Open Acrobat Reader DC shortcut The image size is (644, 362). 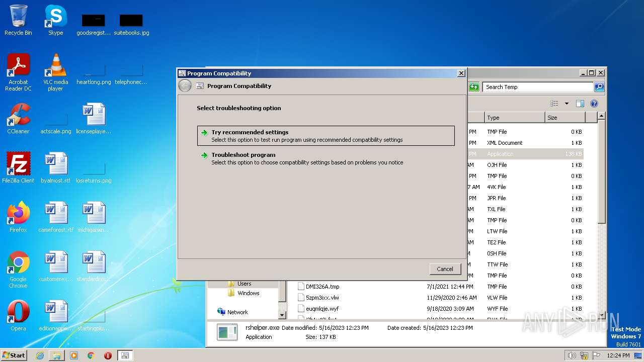pos(18,72)
